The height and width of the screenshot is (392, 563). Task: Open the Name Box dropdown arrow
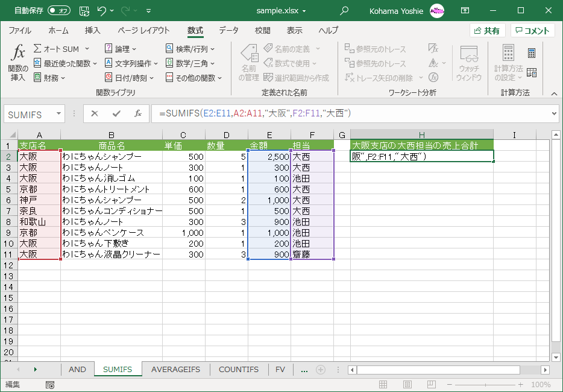point(58,114)
